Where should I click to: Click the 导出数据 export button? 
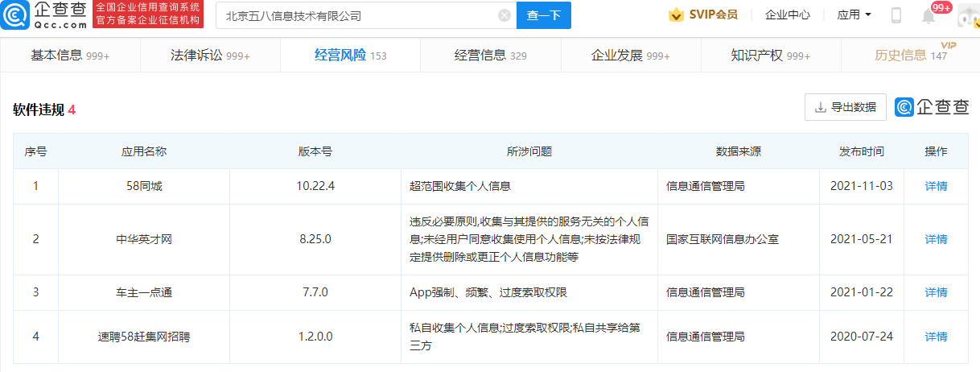click(x=845, y=107)
